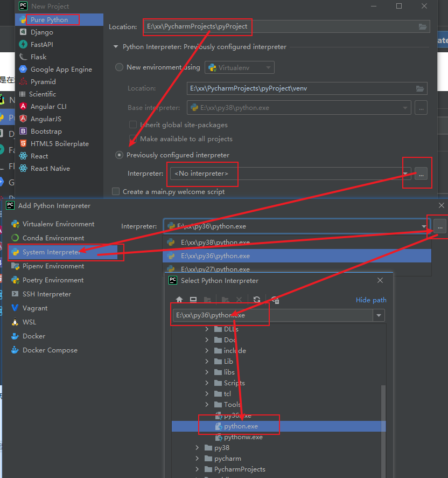Click Show Hidden Files toolbar icon
This screenshot has height=478, width=448.
tap(275, 300)
